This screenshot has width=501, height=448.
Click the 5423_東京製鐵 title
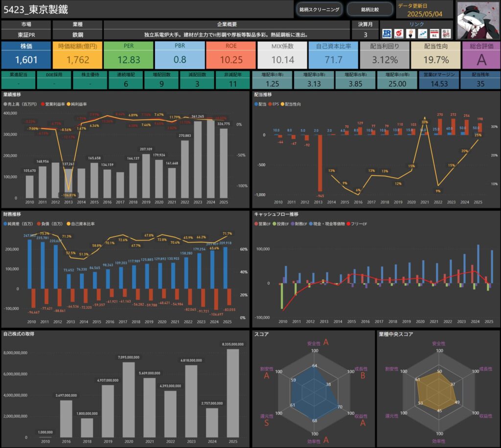[36, 10]
